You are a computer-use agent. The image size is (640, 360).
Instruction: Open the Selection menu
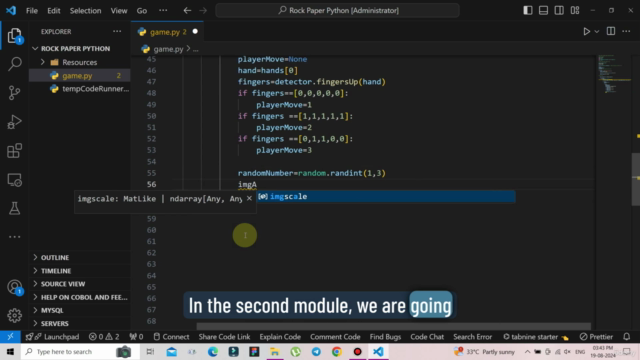pos(85,11)
